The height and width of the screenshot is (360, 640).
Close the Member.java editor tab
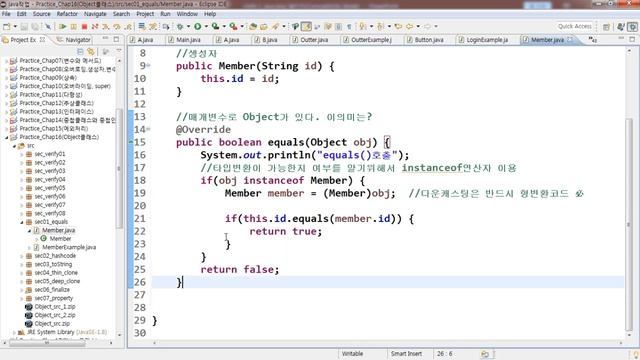[570, 40]
